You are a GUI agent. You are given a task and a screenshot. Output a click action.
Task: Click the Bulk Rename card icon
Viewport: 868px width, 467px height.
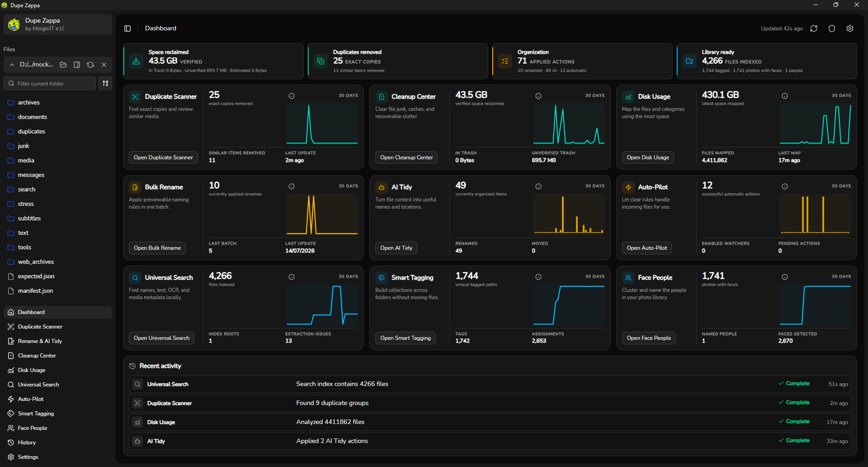[x=135, y=187]
